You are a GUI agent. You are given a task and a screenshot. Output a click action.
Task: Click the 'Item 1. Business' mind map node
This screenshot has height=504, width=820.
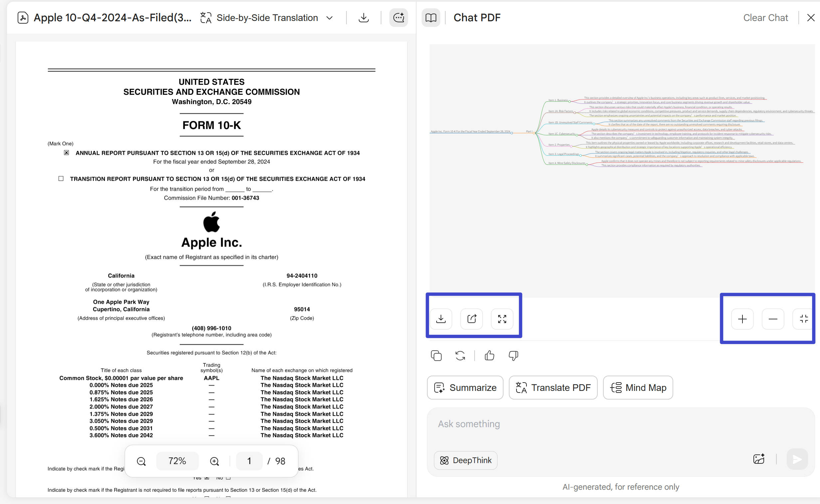click(558, 100)
